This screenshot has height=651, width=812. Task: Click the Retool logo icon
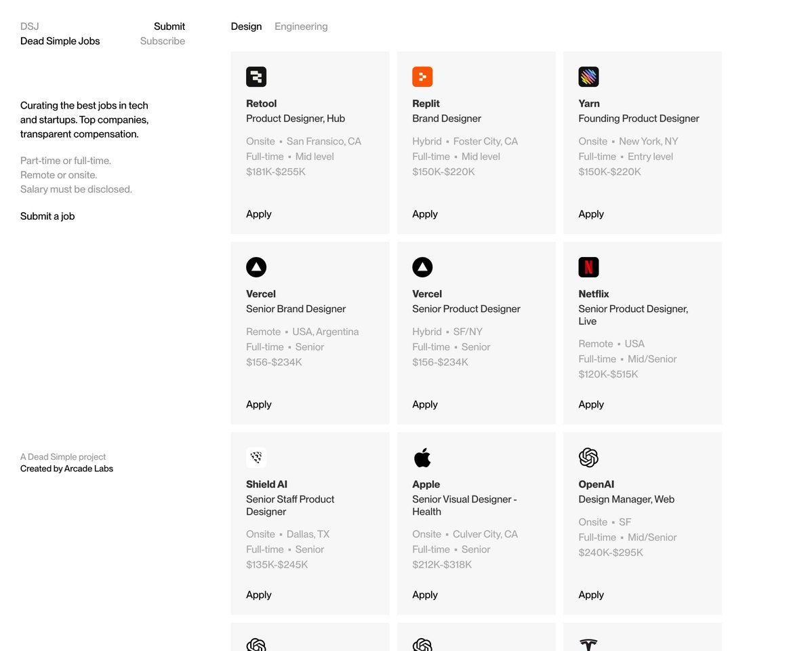(256, 76)
